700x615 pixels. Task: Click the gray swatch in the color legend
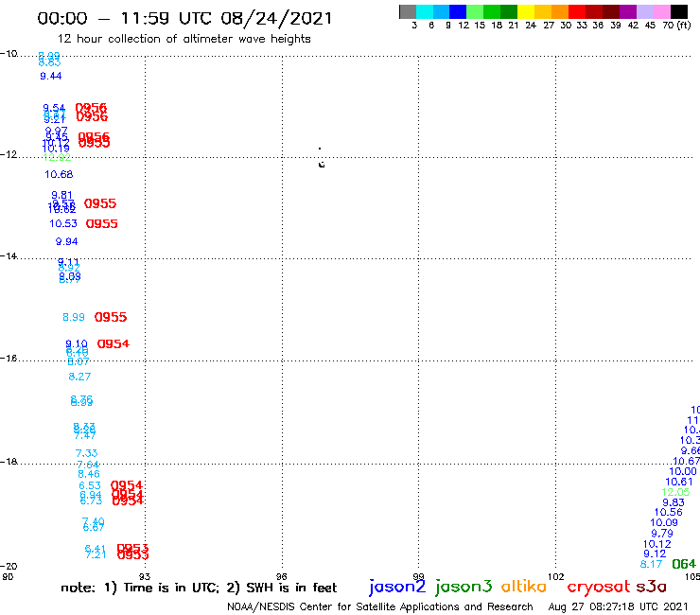click(x=408, y=12)
